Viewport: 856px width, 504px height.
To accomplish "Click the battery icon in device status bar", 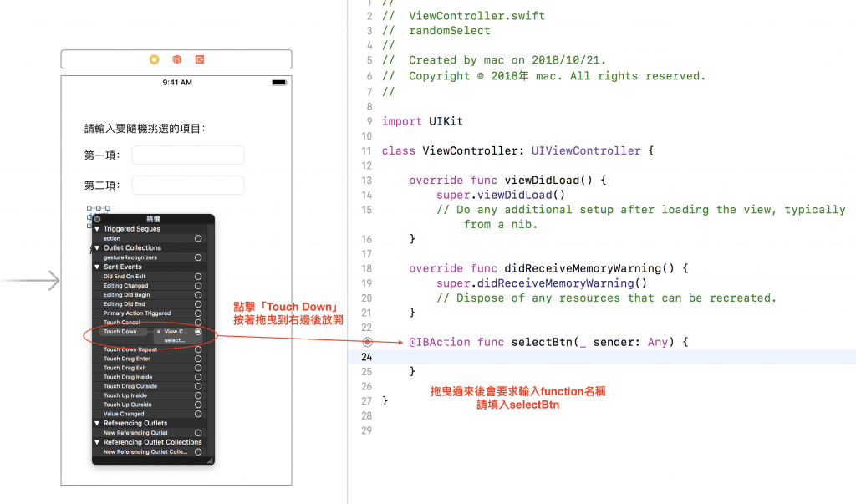I will [279, 83].
